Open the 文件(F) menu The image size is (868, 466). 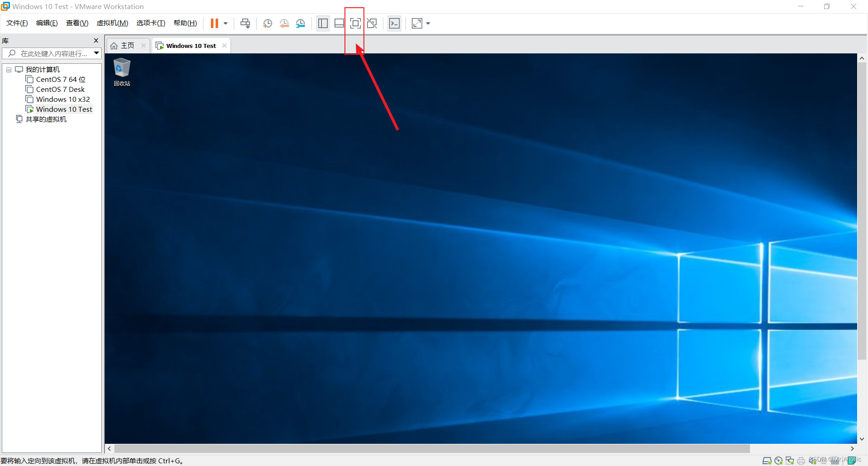[x=17, y=23]
